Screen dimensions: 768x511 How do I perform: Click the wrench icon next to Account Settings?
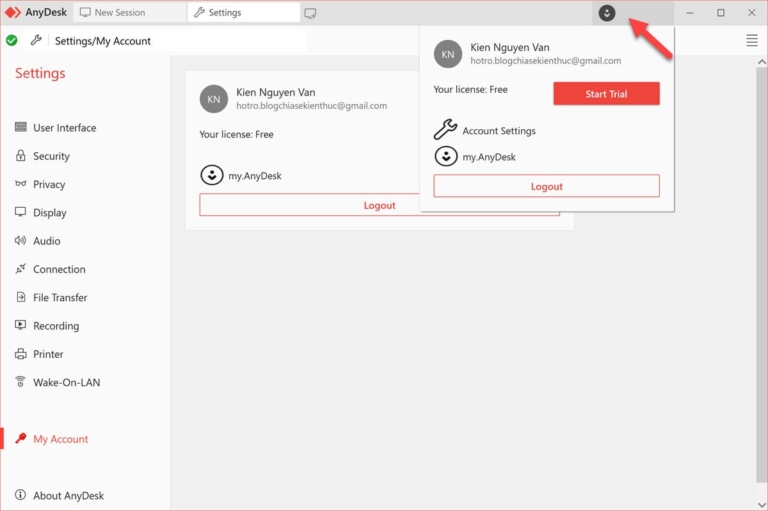(445, 131)
